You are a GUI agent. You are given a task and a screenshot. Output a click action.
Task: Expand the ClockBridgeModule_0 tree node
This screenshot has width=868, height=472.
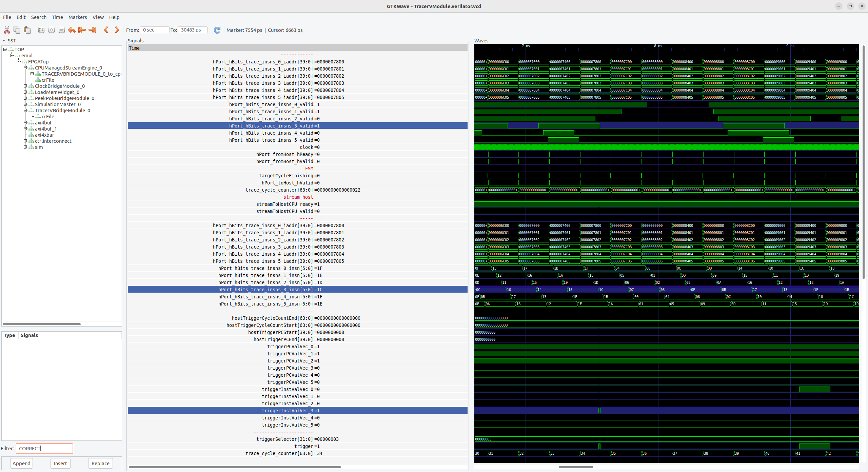25,86
